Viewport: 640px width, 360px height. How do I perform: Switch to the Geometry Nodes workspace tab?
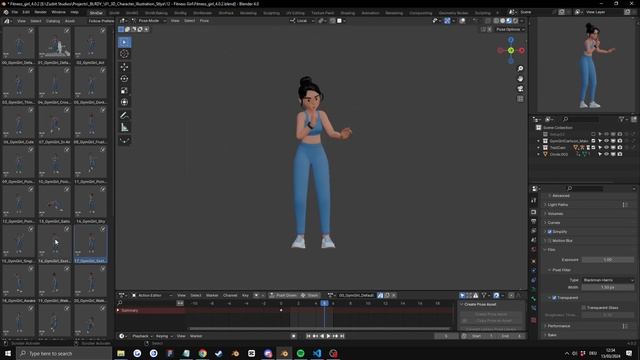click(x=453, y=13)
